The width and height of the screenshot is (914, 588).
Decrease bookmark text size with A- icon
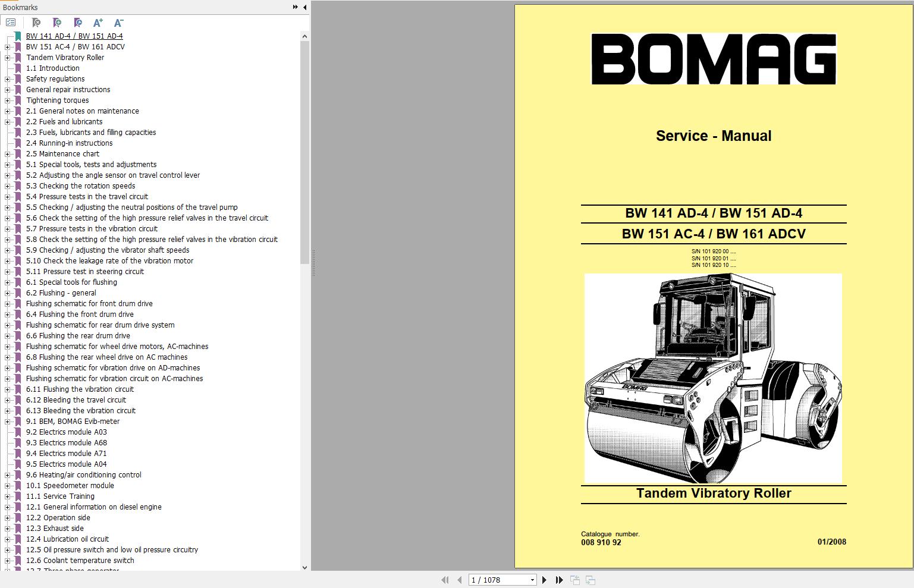[x=118, y=23]
